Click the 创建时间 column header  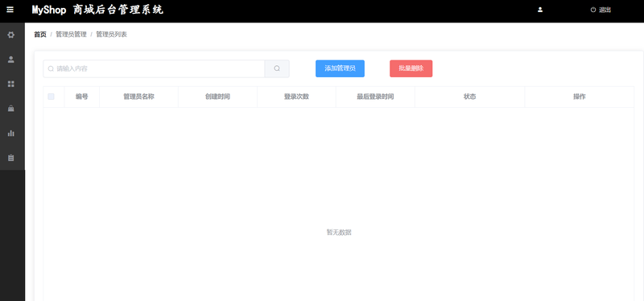coord(217,97)
